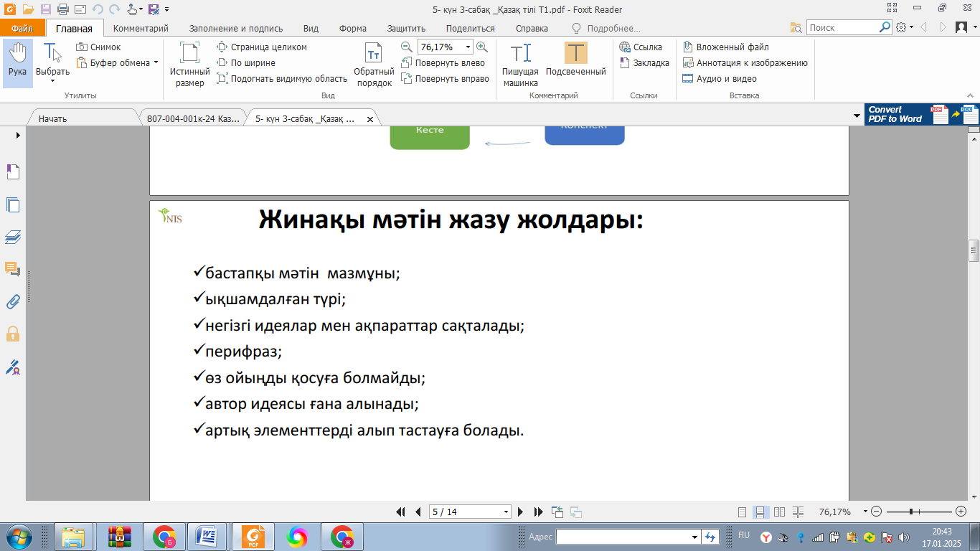Viewport: 980px width, 551px height.
Task: Select the Hand (Рука) tool
Action: click(17, 60)
